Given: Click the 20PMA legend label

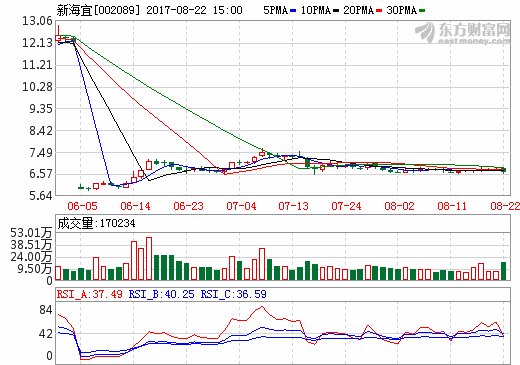Looking at the screenshot, I should click(x=358, y=10).
